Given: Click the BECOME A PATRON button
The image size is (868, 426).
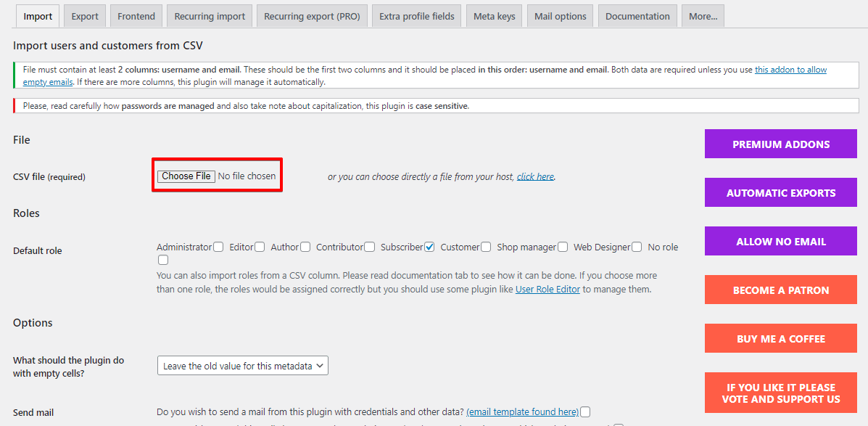Looking at the screenshot, I should 780,290.
